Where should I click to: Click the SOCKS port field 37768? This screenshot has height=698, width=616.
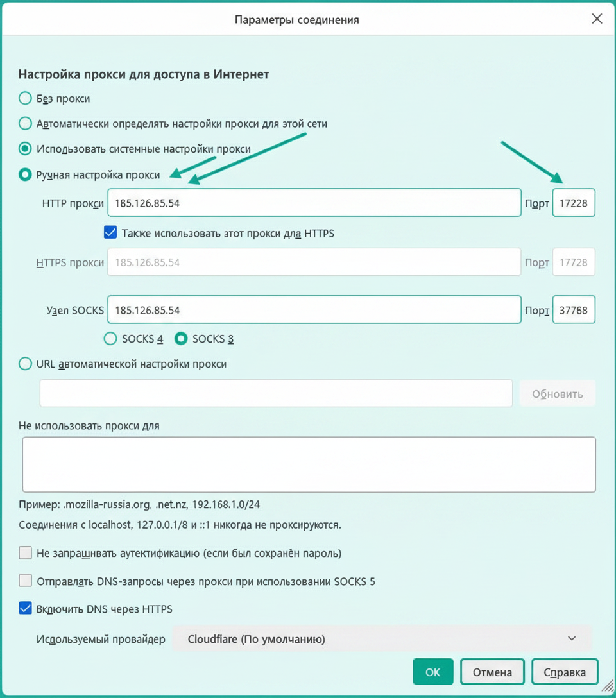574,310
